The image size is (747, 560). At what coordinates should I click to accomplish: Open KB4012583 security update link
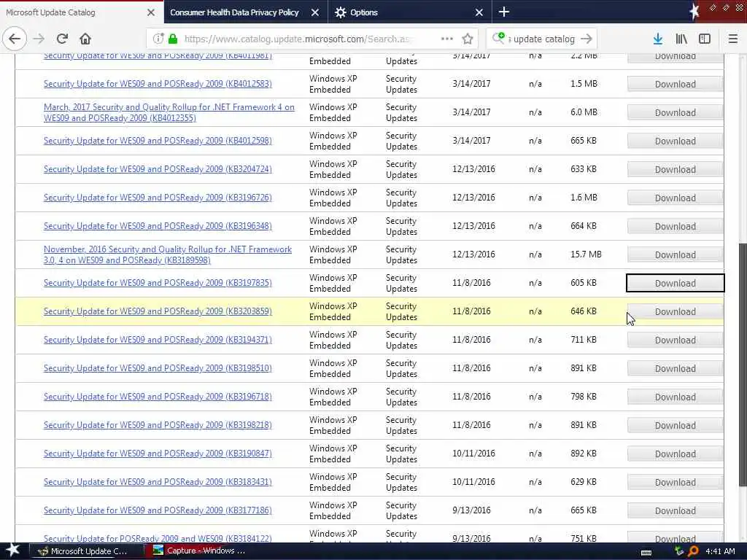point(158,84)
